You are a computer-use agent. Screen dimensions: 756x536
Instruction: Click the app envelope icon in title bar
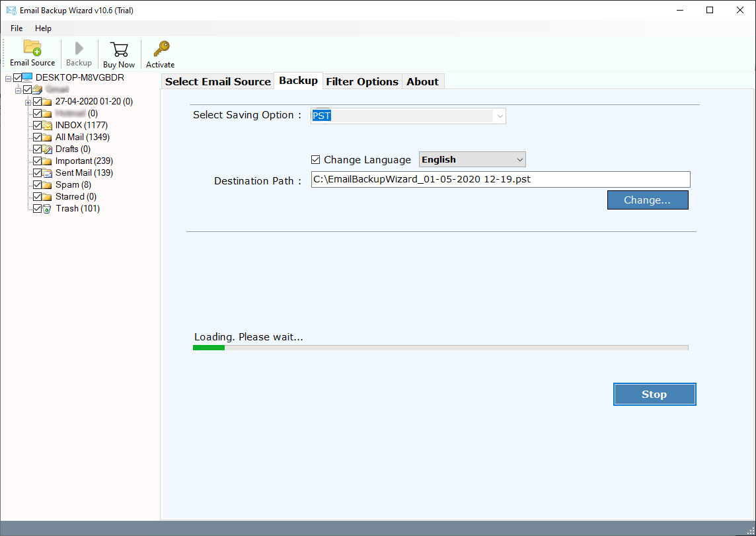[11, 10]
